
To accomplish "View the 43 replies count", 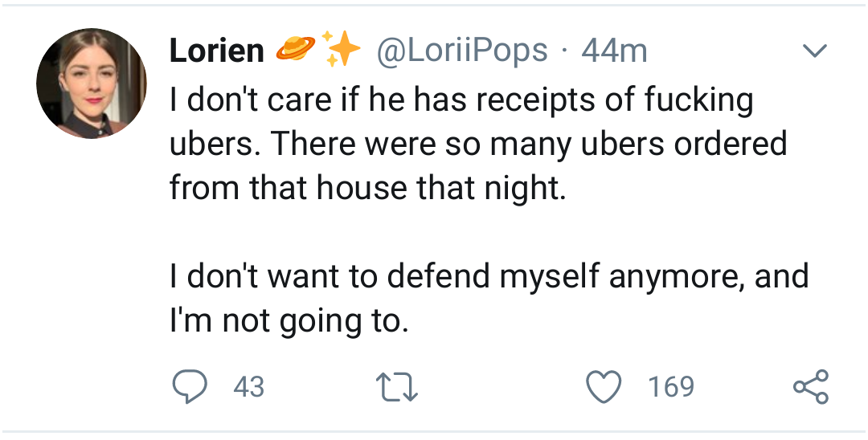I will 248,386.
